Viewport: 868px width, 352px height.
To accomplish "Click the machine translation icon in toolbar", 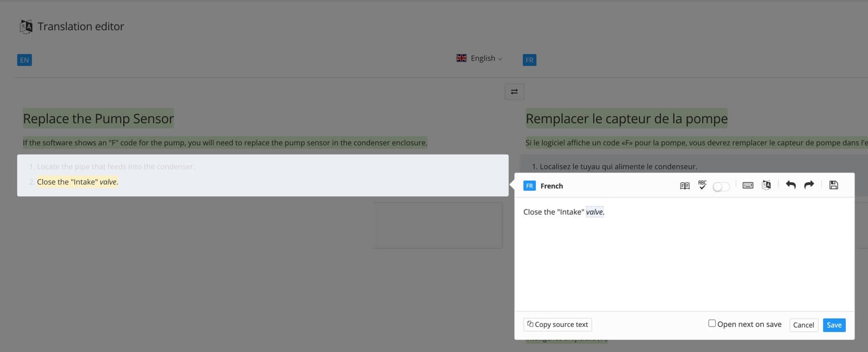I will coord(766,186).
